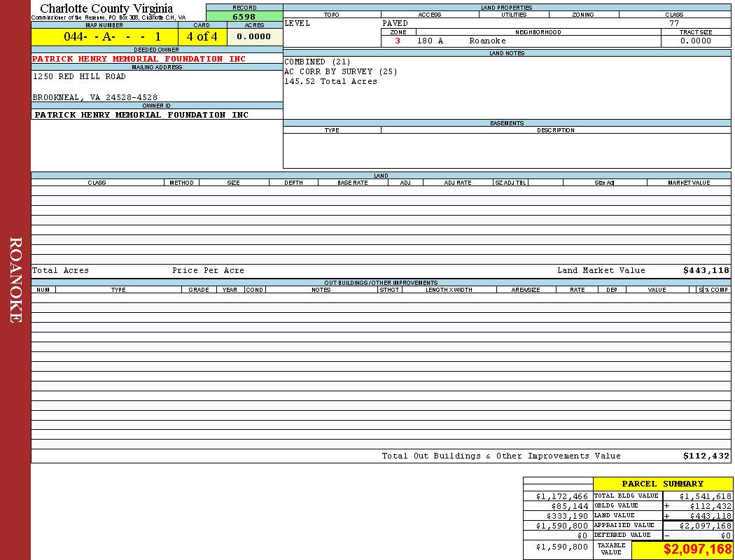The width and height of the screenshot is (735, 560).
Task: Click the red Taxable Value amount
Action: 697,549
